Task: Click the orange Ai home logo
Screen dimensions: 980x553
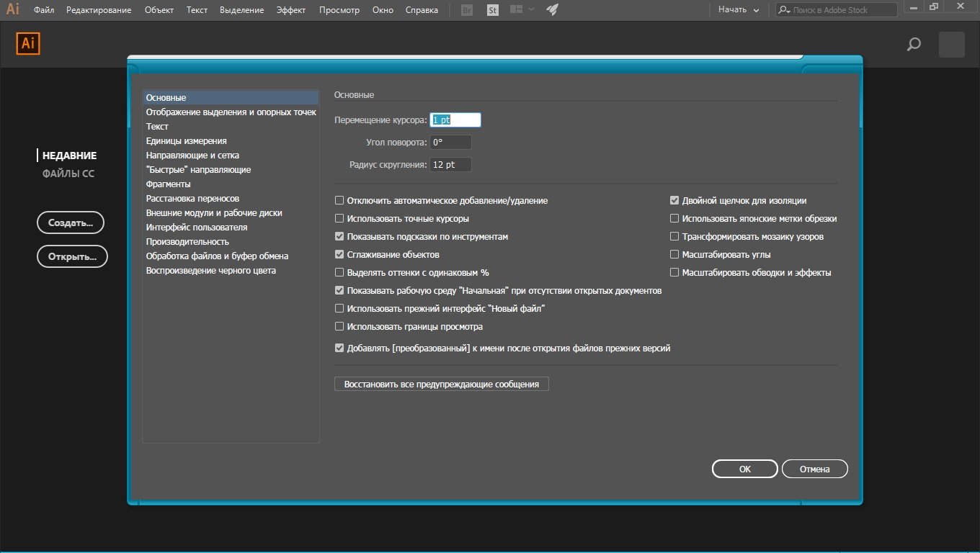Action: pos(28,44)
